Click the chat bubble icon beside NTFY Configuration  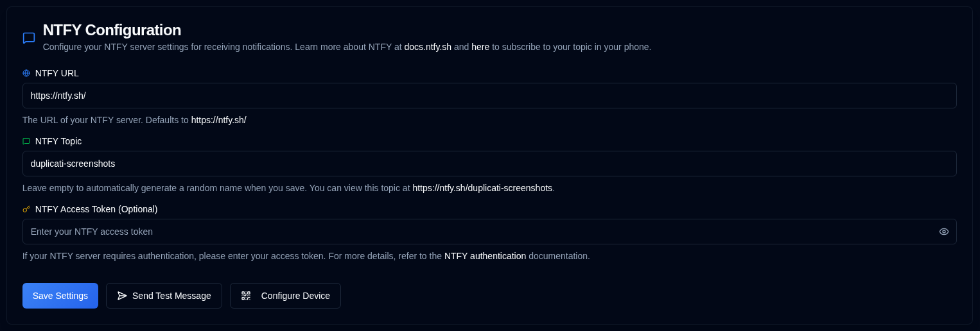tap(29, 38)
